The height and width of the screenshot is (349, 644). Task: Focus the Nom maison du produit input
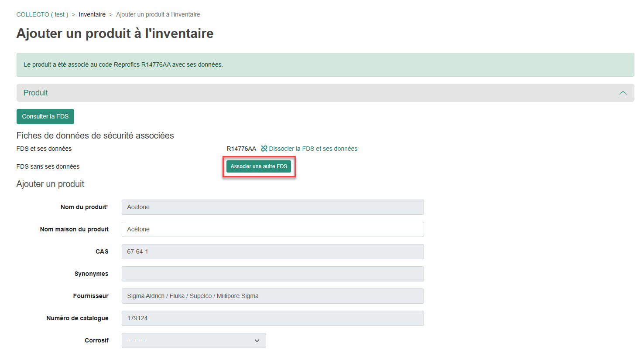coord(273,229)
